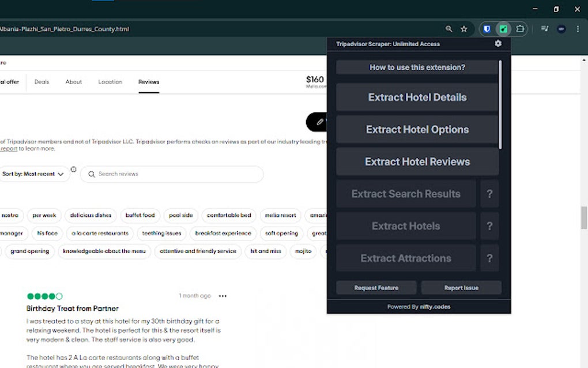
Task: Open the browser profile avatar icon
Action: (561, 28)
